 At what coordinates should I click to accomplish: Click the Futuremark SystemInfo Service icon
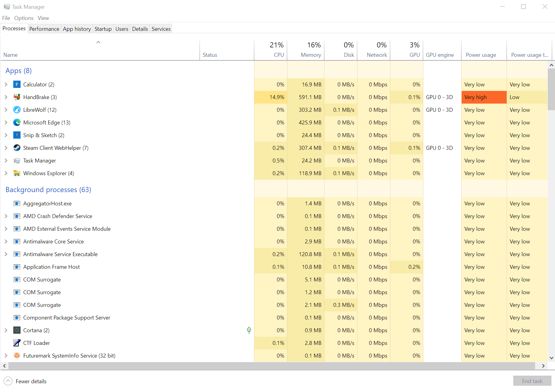point(17,356)
